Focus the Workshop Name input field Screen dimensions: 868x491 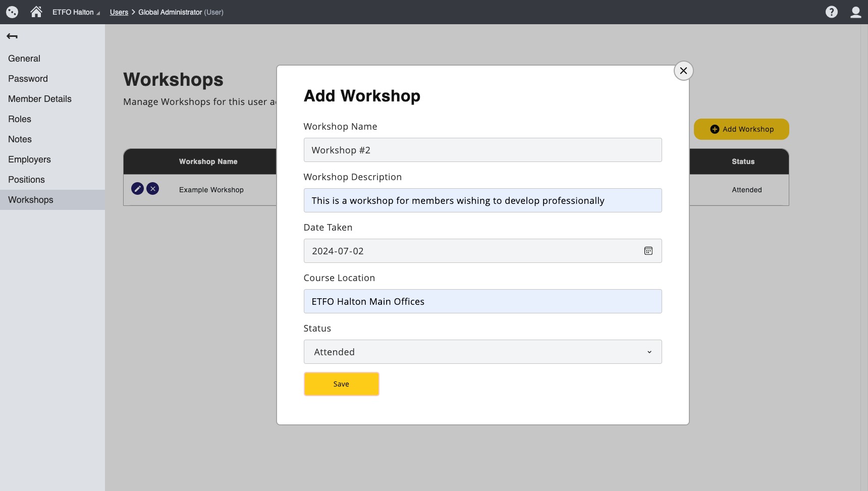coord(482,150)
